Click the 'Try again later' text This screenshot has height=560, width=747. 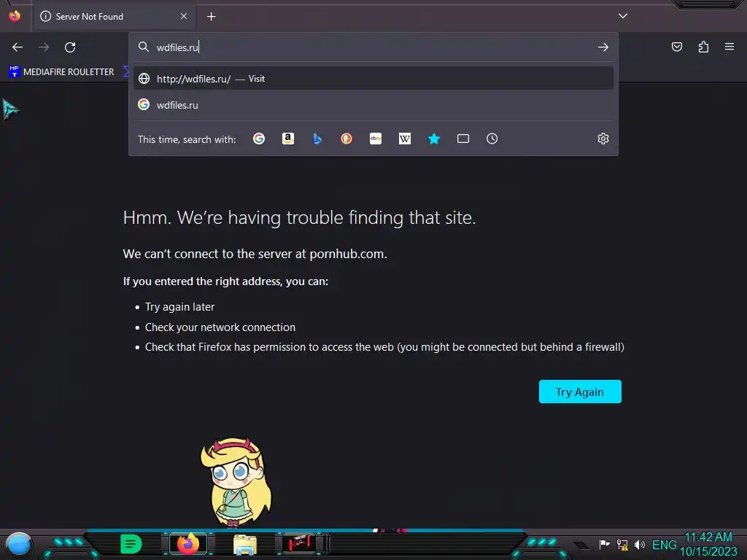pos(179,307)
